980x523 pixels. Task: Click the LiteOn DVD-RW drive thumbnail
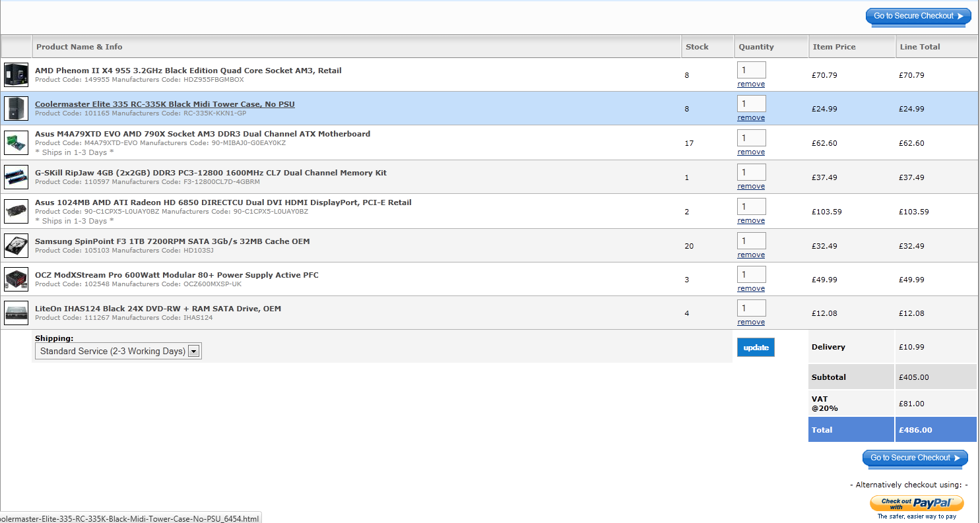[x=16, y=313]
